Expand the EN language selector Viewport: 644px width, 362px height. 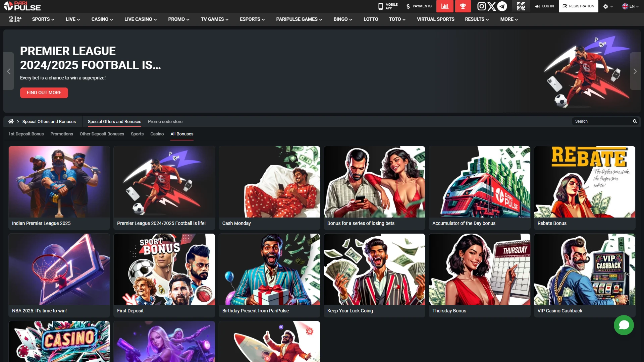click(x=630, y=6)
